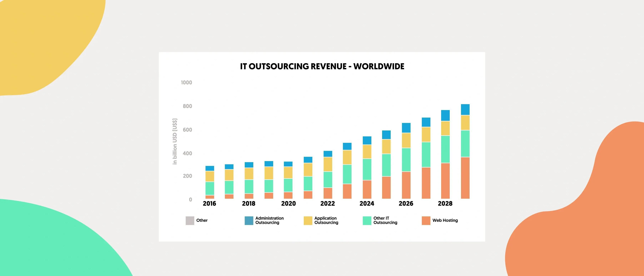Click the orange segment of the rightmost bar
This screenshot has width=644, height=276.
[x=465, y=178]
